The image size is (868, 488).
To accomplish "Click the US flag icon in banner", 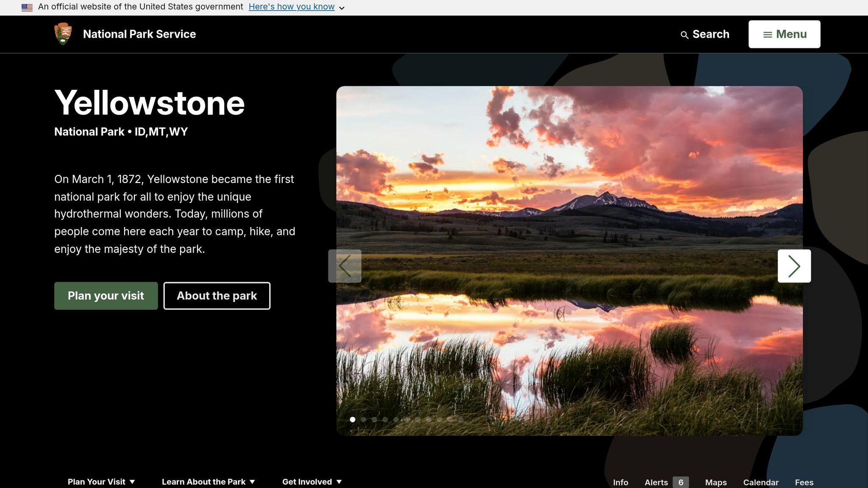I will [27, 7].
